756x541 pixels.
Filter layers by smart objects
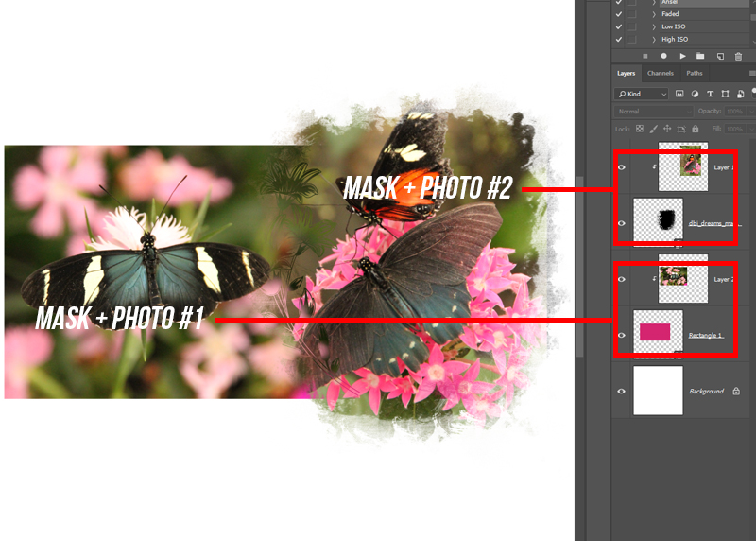click(x=741, y=94)
